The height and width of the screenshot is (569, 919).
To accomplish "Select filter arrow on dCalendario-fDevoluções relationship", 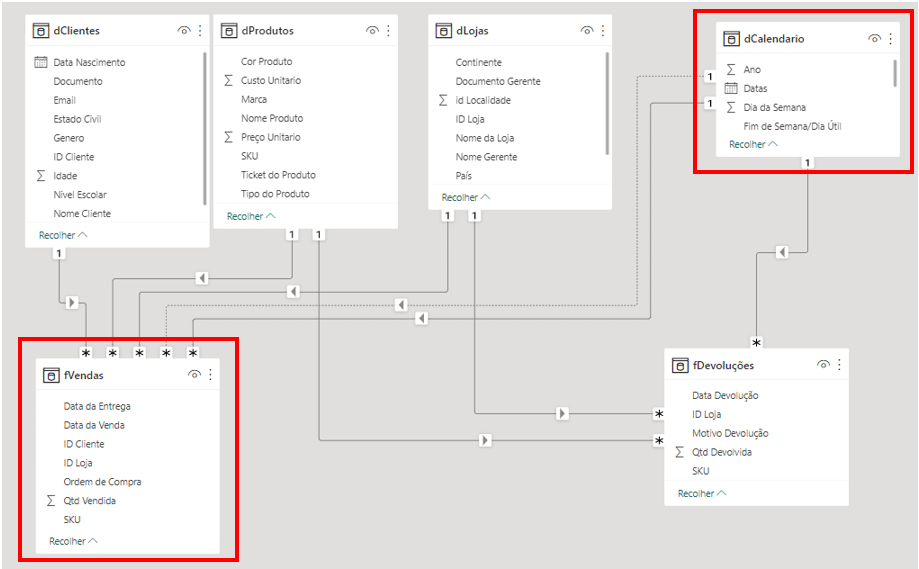I will pos(782,253).
